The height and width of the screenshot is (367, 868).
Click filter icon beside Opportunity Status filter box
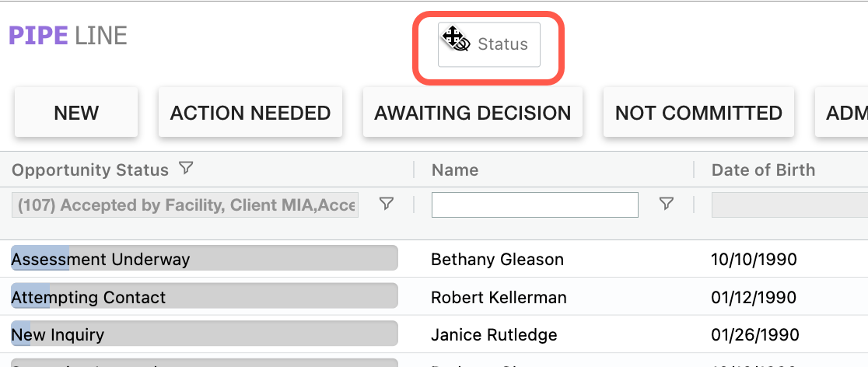pyautogui.click(x=386, y=204)
